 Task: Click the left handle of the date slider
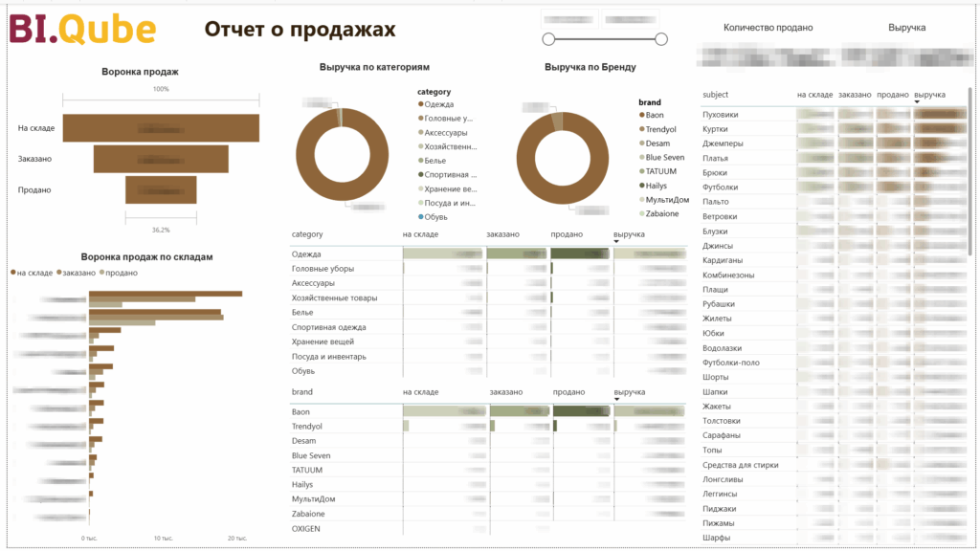[548, 39]
